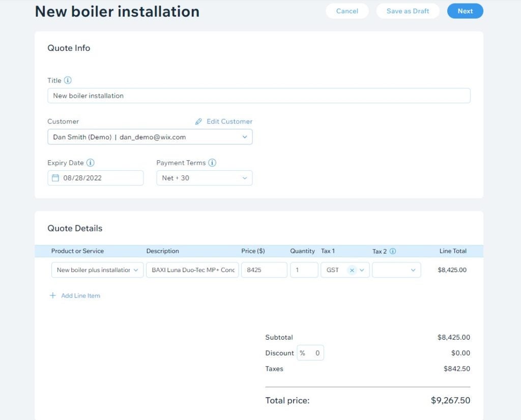
Task: Expand the Net + 30 Payment Terms dropdown
Action: click(x=204, y=177)
